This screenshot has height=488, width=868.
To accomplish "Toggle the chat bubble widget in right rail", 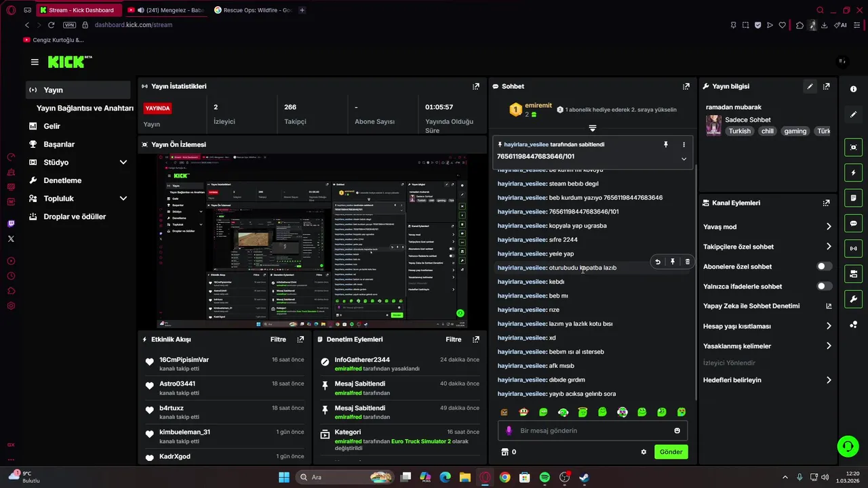I will point(853,223).
